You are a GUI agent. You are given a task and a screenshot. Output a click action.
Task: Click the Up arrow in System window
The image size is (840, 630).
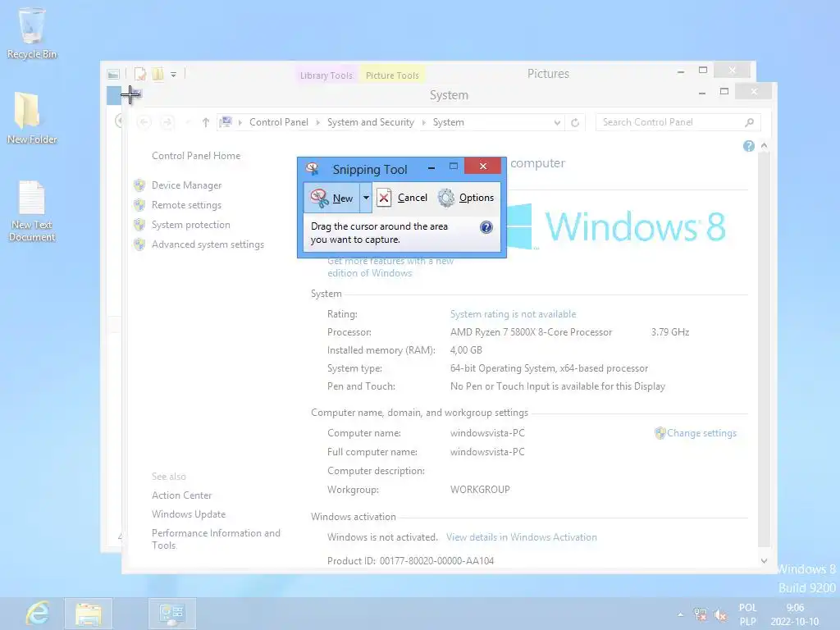(206, 123)
